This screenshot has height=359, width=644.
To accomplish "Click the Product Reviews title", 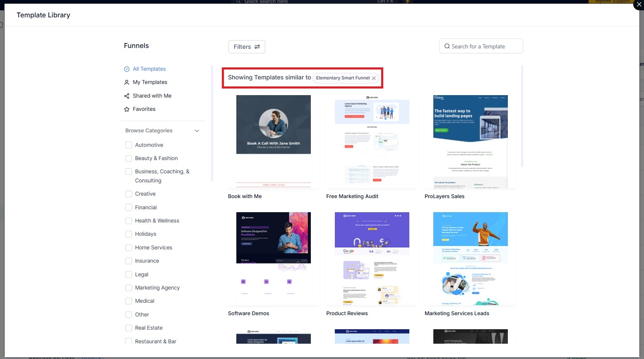I will click(x=347, y=314).
